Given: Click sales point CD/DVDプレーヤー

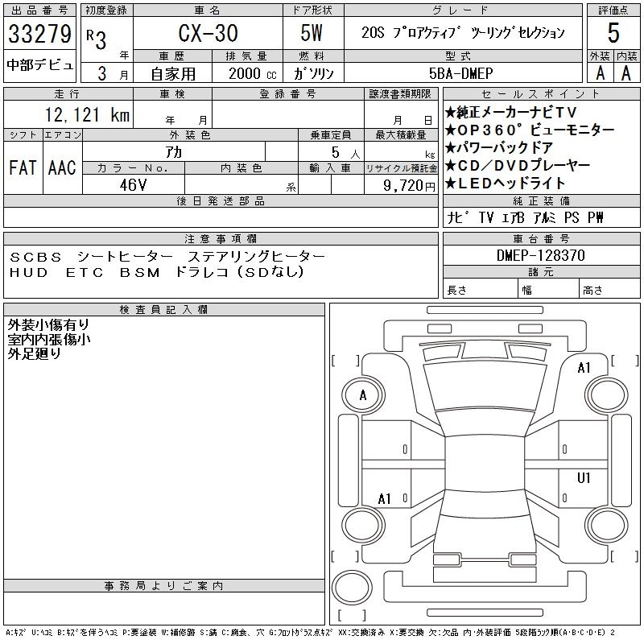Looking at the screenshot, I should pos(517,165).
